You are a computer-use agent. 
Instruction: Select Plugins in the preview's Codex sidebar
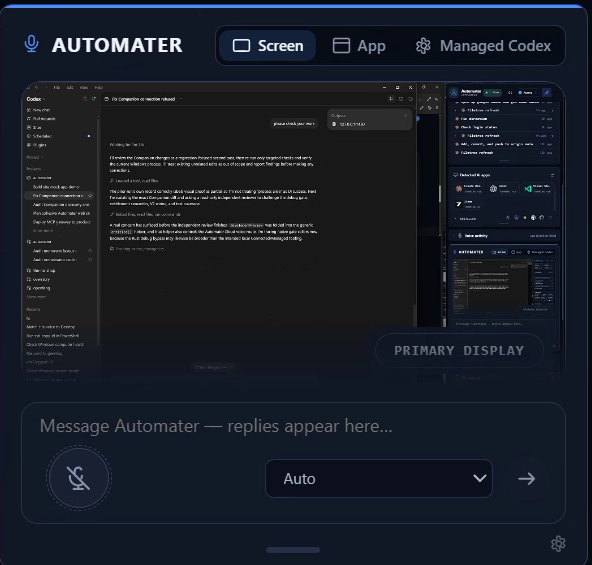pyautogui.click(x=37, y=145)
